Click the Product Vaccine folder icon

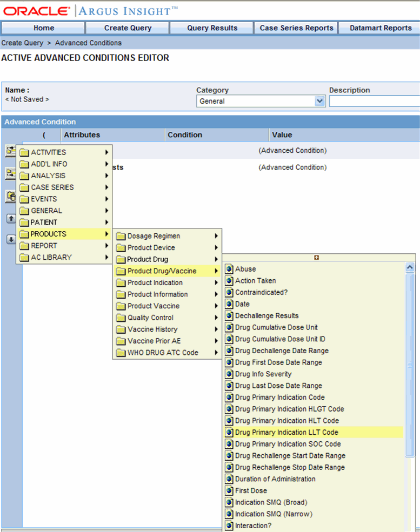click(121, 306)
